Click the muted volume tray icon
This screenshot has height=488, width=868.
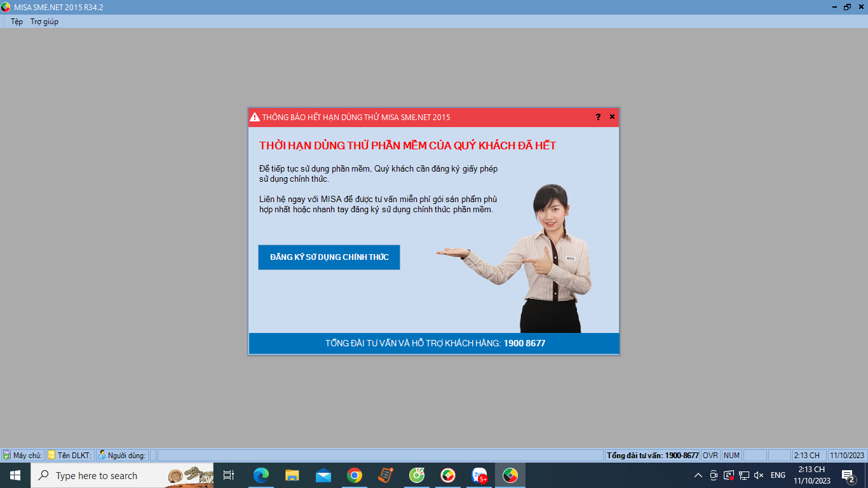[x=759, y=475]
